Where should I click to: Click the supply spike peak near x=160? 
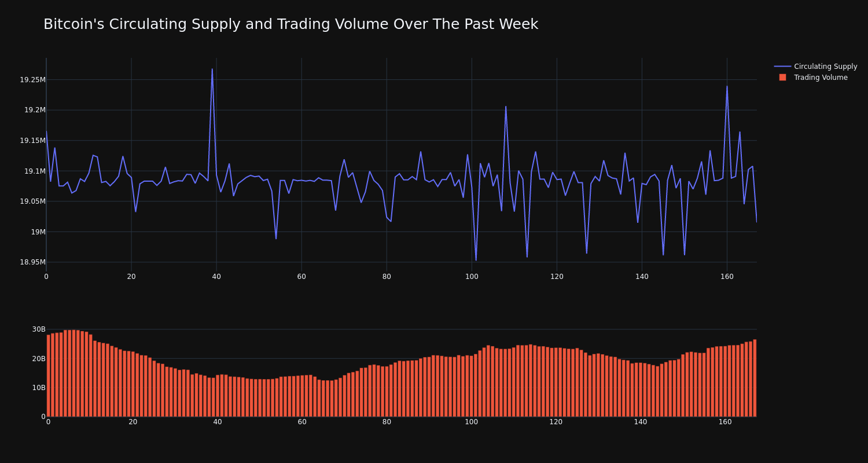click(727, 86)
